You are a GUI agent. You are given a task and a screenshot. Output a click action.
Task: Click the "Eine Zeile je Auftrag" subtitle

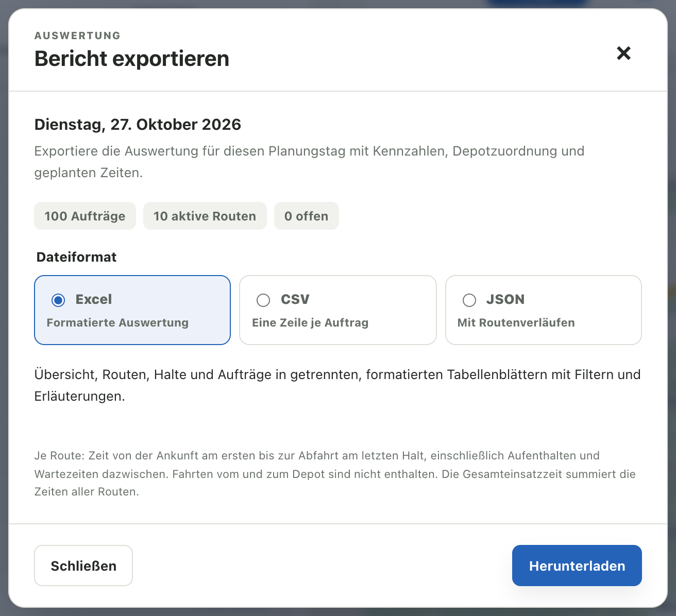click(x=310, y=322)
